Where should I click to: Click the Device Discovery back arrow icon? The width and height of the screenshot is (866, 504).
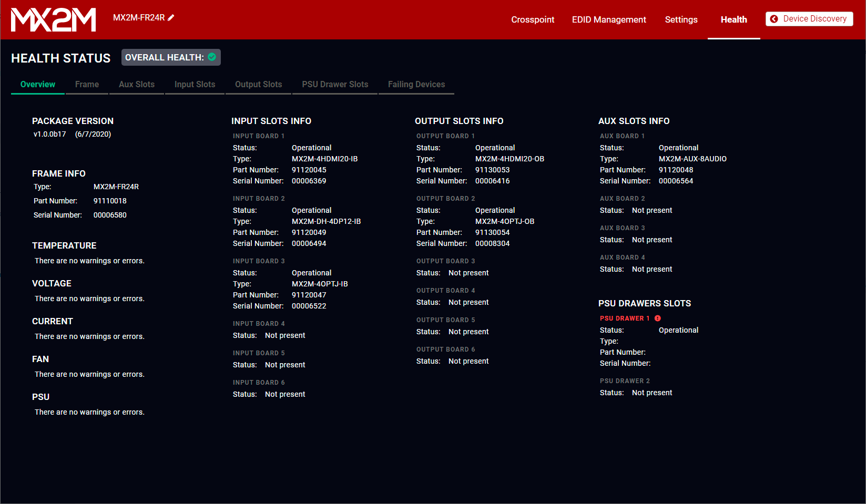[774, 19]
